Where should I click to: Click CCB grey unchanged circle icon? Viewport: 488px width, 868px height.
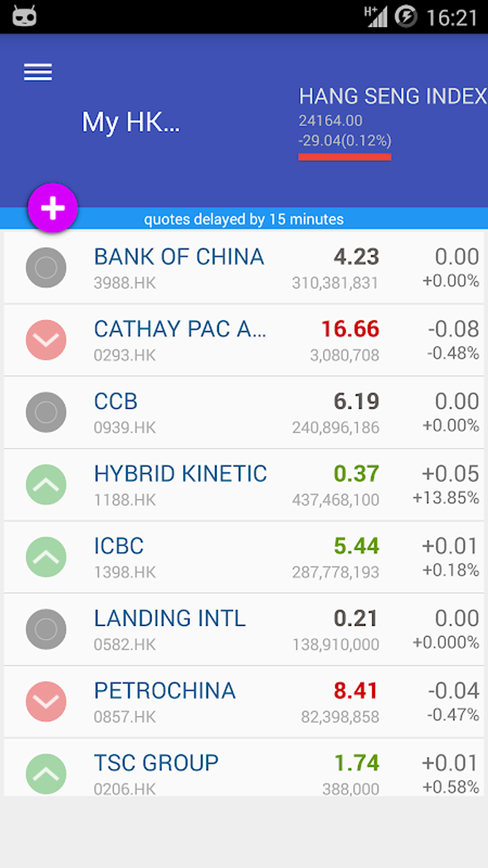pyautogui.click(x=46, y=412)
